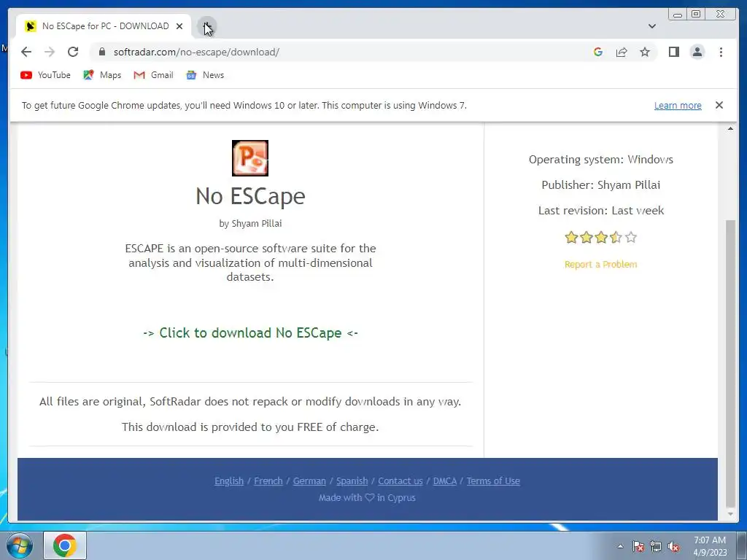Open the Action Center flag icon
This screenshot has height=560, width=747.
[638, 546]
